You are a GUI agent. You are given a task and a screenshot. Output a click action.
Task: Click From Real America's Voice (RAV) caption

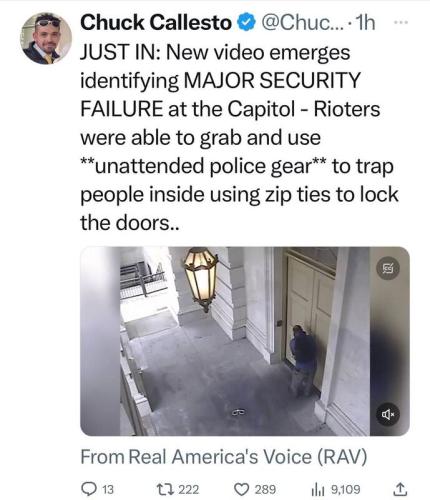[224, 456]
